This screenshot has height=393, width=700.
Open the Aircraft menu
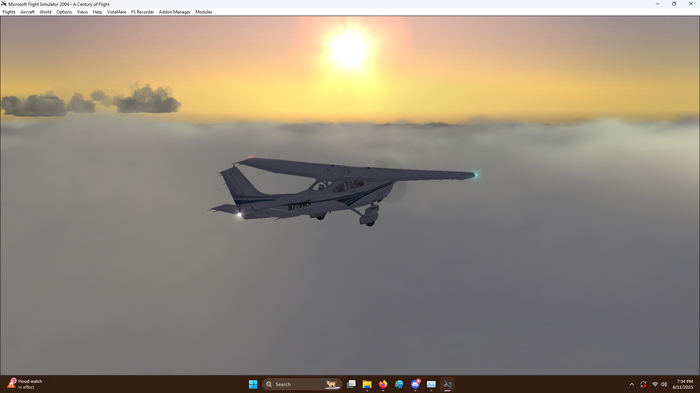point(27,12)
